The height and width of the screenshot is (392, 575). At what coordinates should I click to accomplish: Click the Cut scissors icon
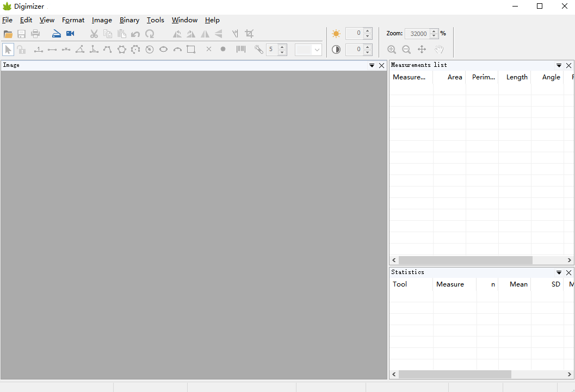[x=94, y=34]
